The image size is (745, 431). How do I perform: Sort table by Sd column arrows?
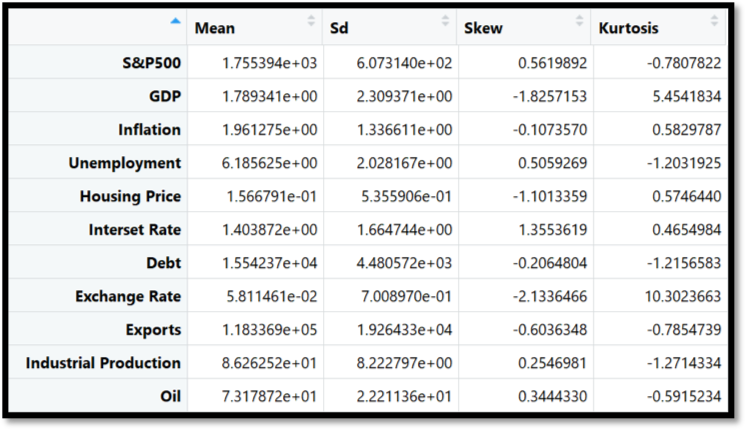pyautogui.click(x=445, y=20)
